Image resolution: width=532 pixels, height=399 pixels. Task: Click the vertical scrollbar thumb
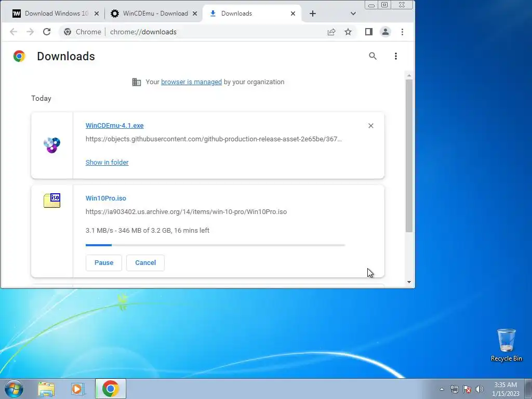pos(409,156)
